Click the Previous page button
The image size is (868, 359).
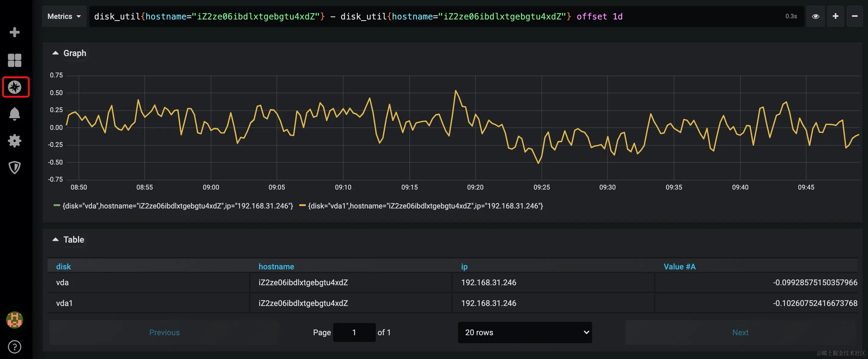coord(164,332)
